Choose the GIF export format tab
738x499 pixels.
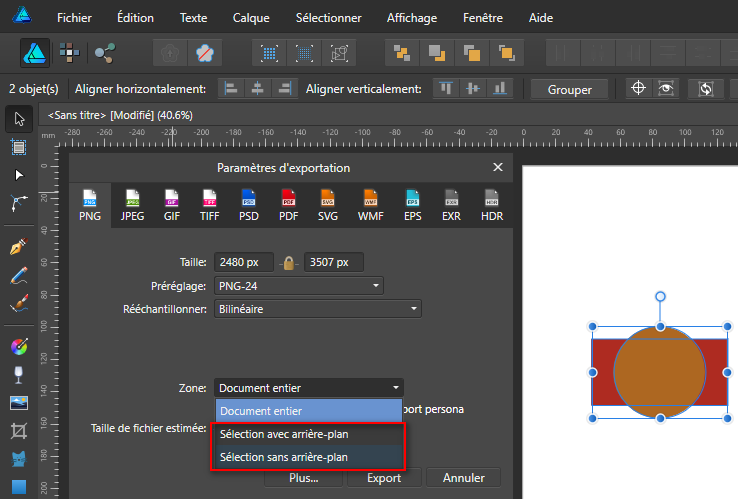point(172,205)
